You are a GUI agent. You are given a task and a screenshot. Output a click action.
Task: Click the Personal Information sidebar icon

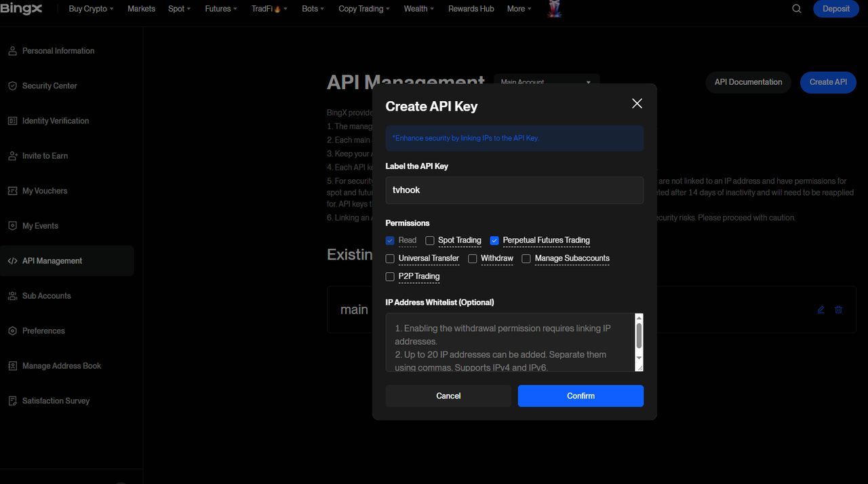point(12,51)
